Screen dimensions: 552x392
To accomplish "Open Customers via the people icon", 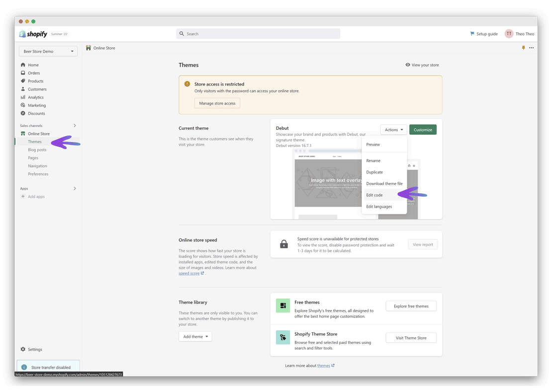I will pyautogui.click(x=23, y=89).
